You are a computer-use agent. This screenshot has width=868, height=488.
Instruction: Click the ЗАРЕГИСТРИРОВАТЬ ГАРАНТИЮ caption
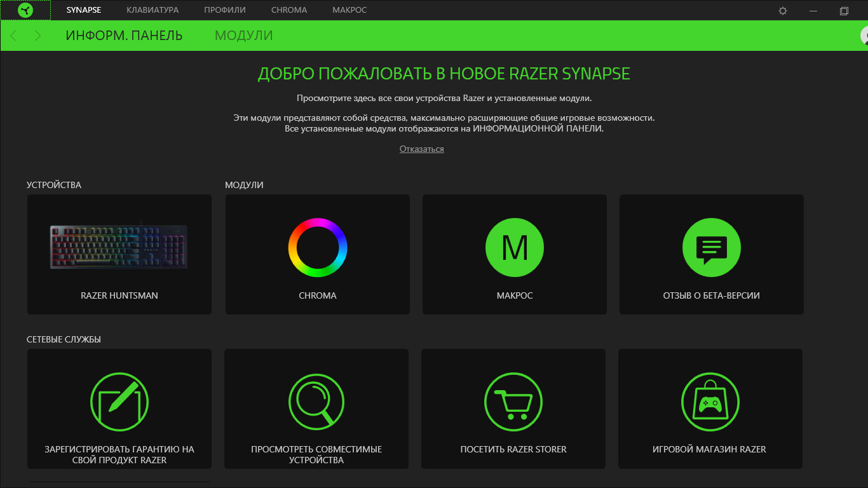click(119, 454)
